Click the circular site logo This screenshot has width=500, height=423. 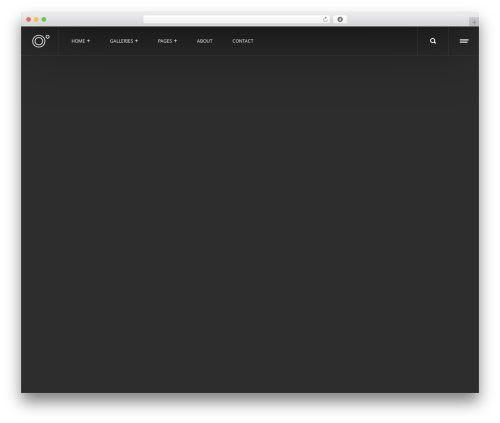[40, 41]
